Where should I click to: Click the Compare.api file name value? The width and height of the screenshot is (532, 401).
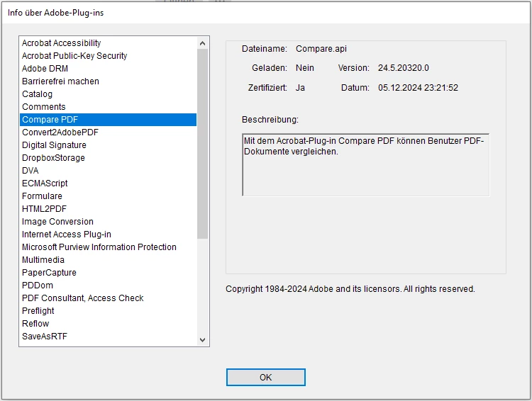321,49
